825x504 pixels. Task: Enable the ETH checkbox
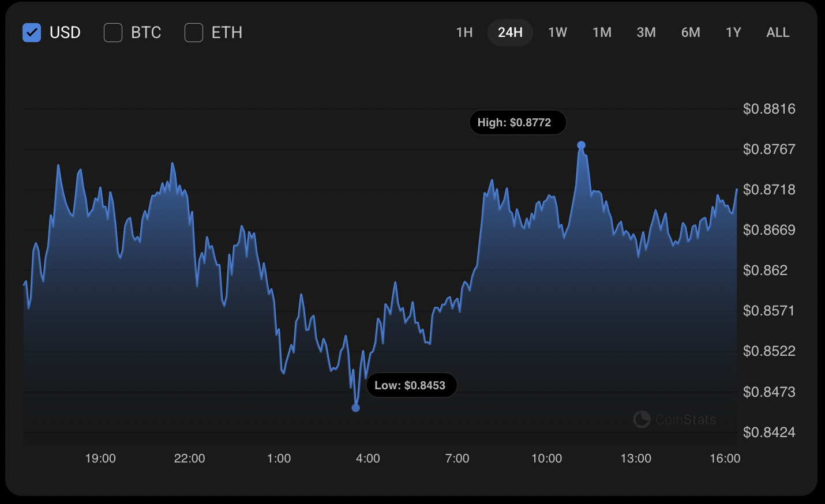(x=194, y=32)
